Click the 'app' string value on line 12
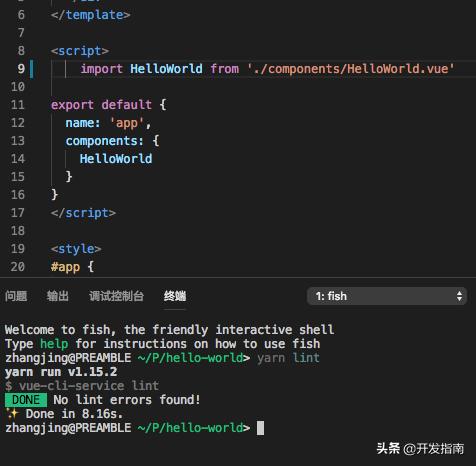The width and height of the screenshot is (476, 466). [x=127, y=123]
